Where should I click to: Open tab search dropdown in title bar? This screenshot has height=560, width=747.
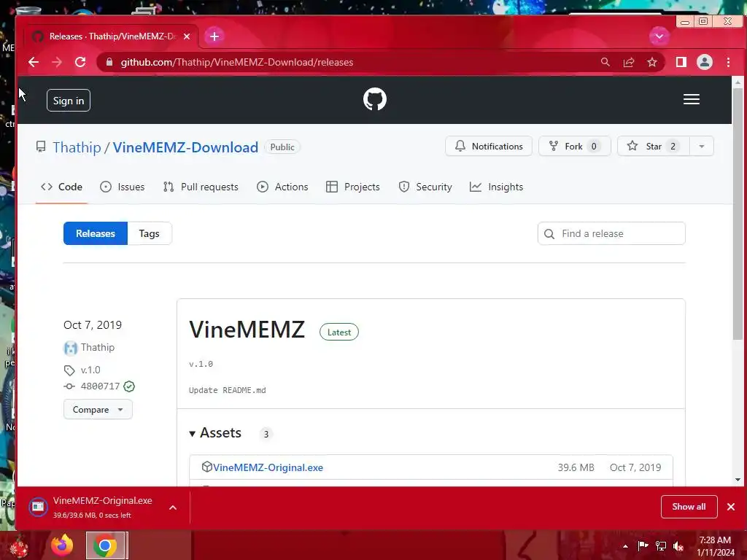(659, 36)
